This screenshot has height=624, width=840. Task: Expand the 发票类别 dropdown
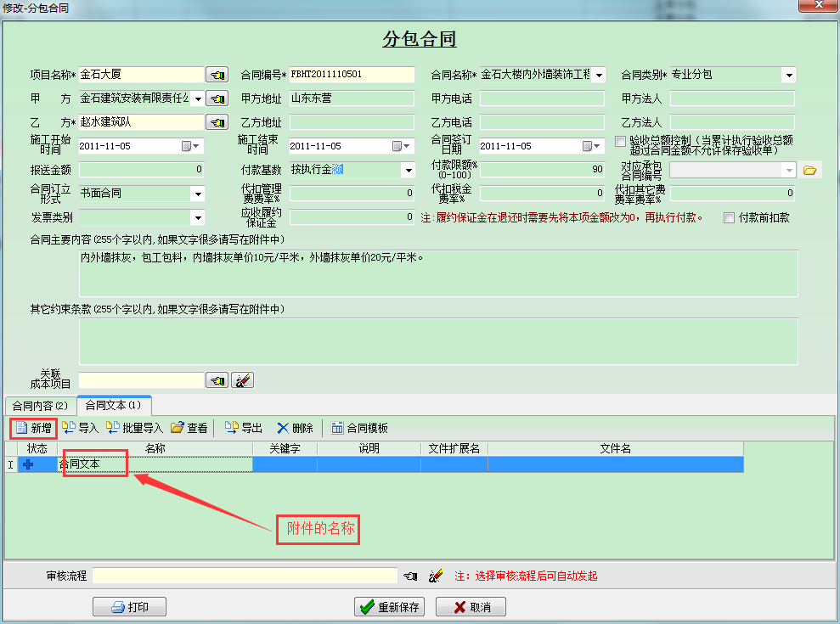(197, 217)
